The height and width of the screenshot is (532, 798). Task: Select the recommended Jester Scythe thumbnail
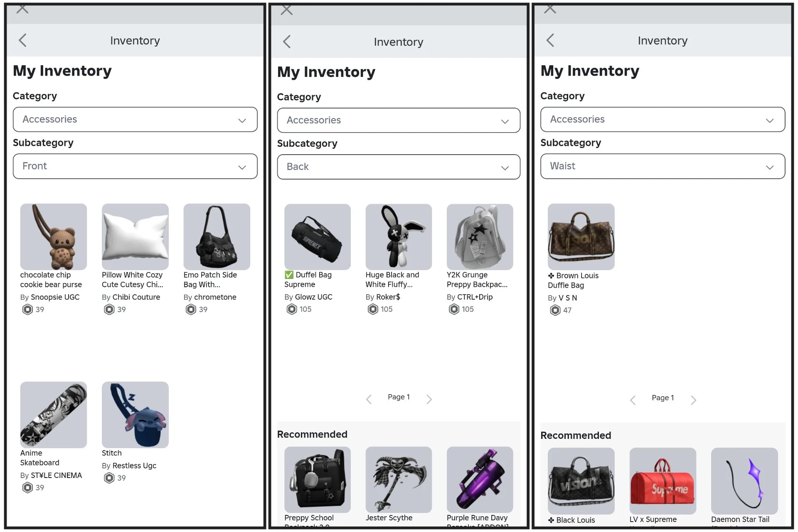coord(398,479)
